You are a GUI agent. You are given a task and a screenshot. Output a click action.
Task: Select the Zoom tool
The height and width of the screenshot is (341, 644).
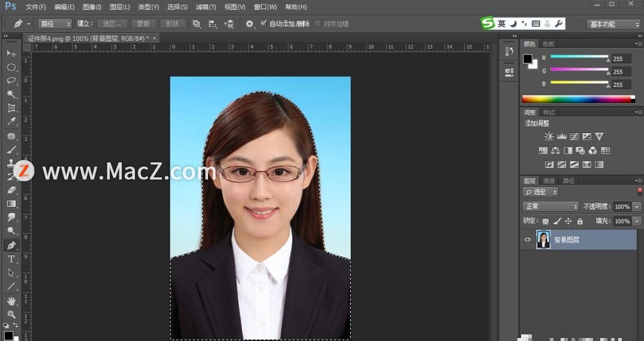coord(11,315)
